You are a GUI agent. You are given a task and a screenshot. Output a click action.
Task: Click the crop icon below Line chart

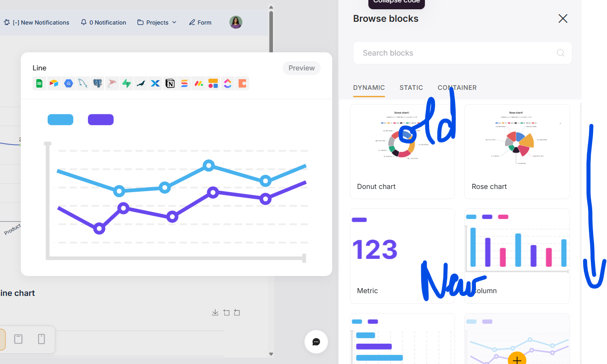[226, 313]
